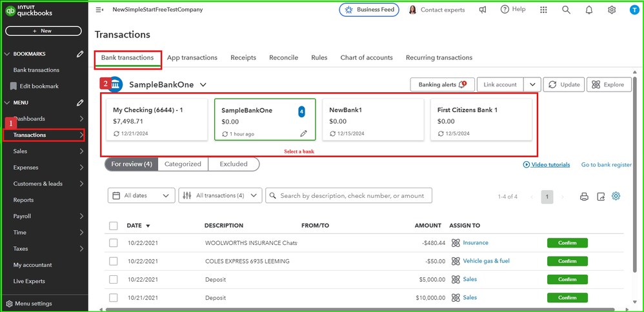644x312 pixels.
Task: Collapse the left navigation menu icon
Action: tap(99, 10)
